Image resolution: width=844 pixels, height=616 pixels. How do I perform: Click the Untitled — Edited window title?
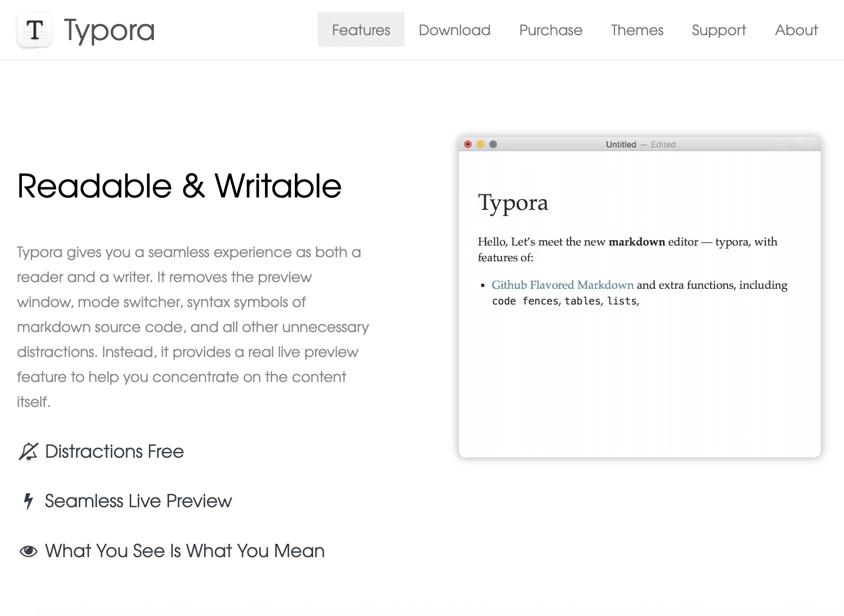pos(641,144)
